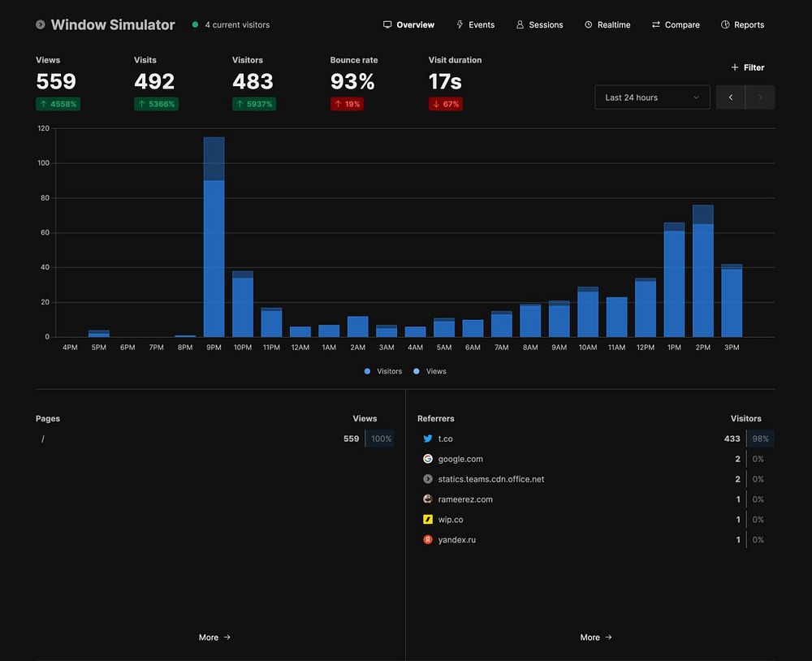Open the Last 24 hours date dropdown

pos(652,97)
